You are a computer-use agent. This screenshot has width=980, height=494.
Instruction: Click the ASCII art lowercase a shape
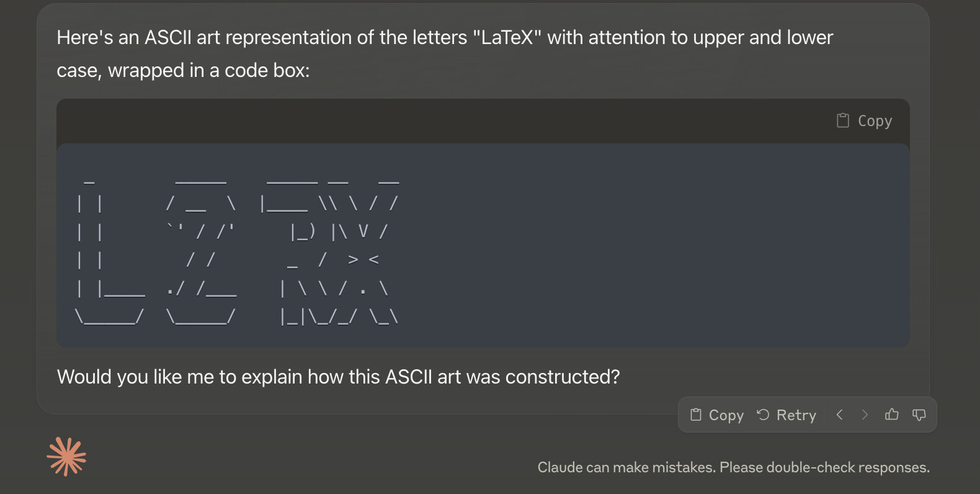(x=202, y=251)
